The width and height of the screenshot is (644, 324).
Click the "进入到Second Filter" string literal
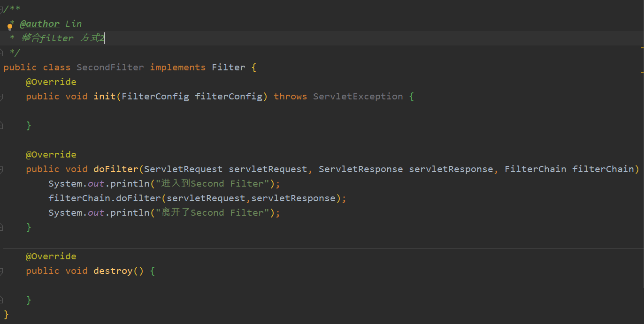[212, 184]
